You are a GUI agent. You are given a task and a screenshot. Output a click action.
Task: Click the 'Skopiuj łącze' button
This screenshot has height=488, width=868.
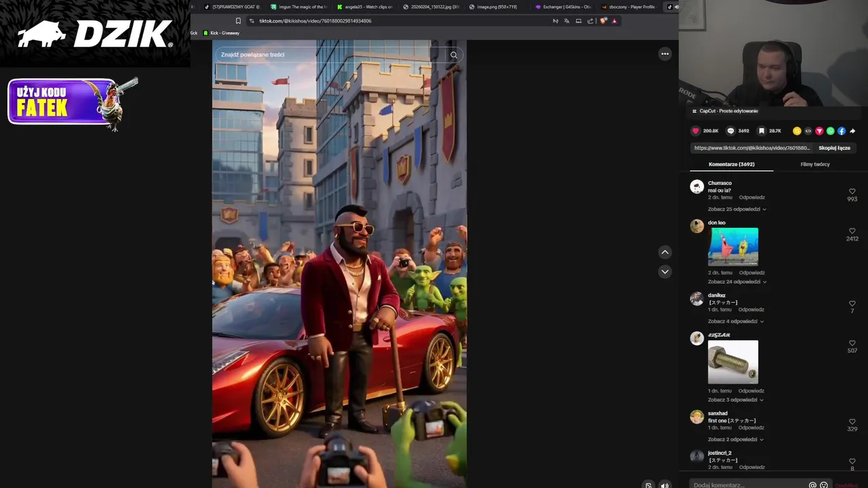[x=834, y=148]
